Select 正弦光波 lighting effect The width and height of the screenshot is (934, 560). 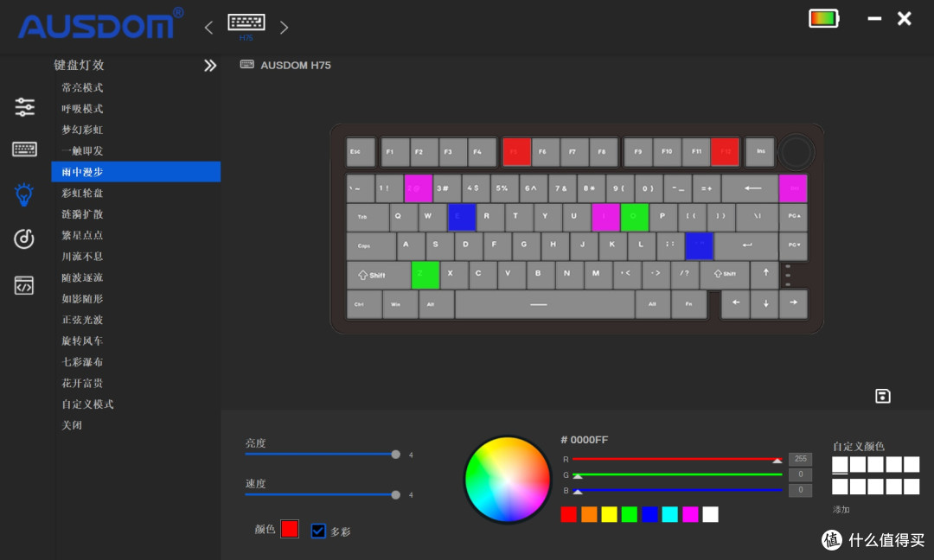tap(82, 320)
